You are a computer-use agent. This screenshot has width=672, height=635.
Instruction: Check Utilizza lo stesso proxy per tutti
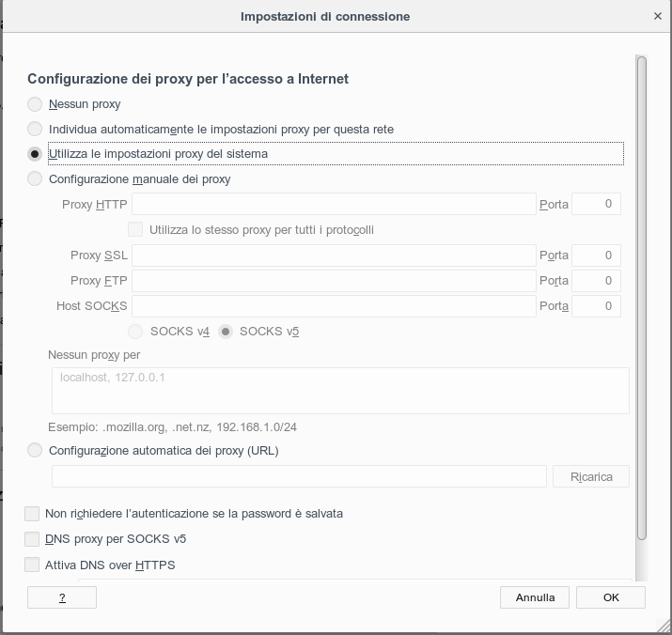135,229
